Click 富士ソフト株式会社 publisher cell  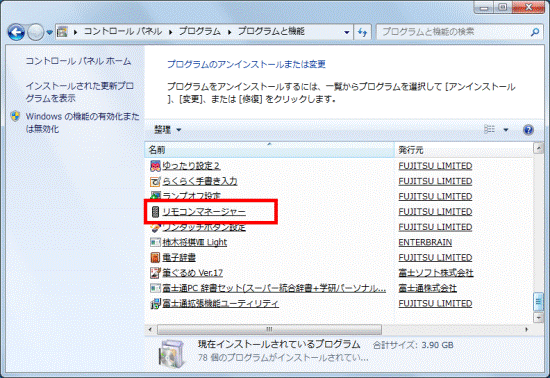coord(436,273)
